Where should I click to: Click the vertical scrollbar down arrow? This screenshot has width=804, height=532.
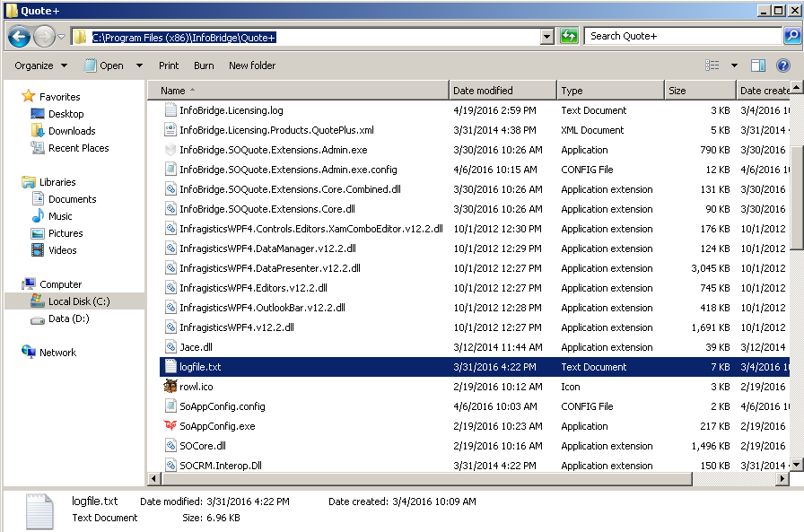(x=796, y=465)
